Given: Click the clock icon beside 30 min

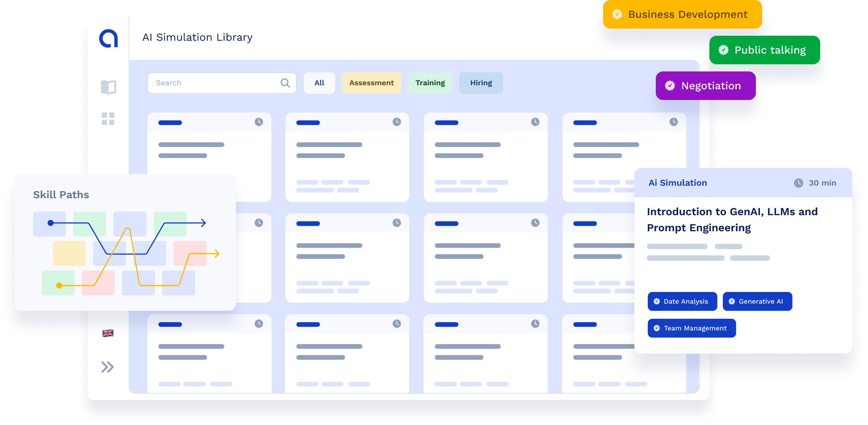Looking at the screenshot, I should (798, 183).
